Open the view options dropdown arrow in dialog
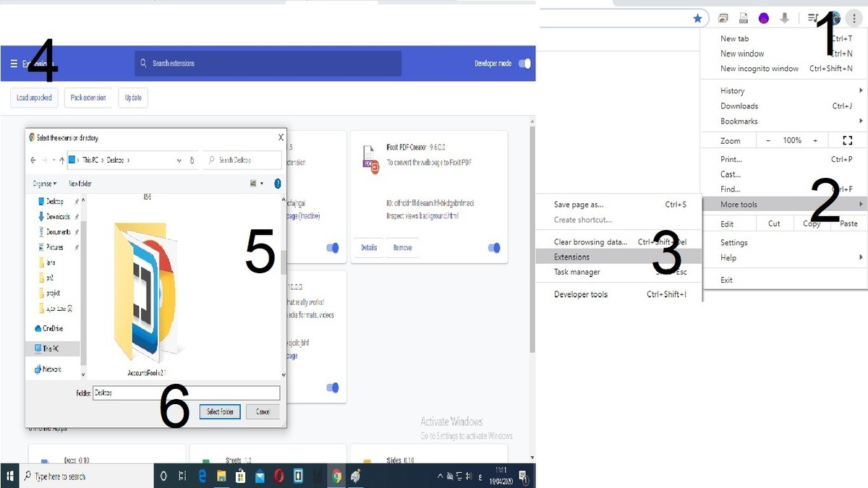Image resolution: width=868 pixels, height=488 pixels. tap(262, 184)
